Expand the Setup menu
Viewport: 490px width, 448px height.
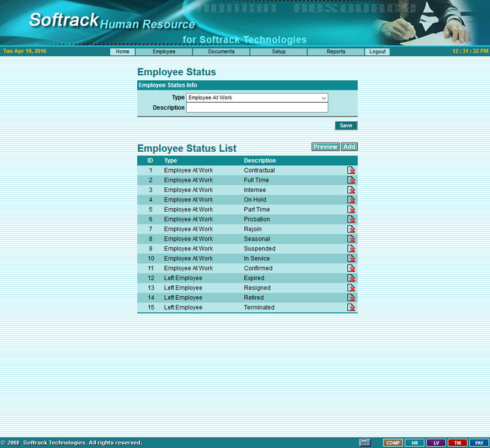click(x=279, y=52)
